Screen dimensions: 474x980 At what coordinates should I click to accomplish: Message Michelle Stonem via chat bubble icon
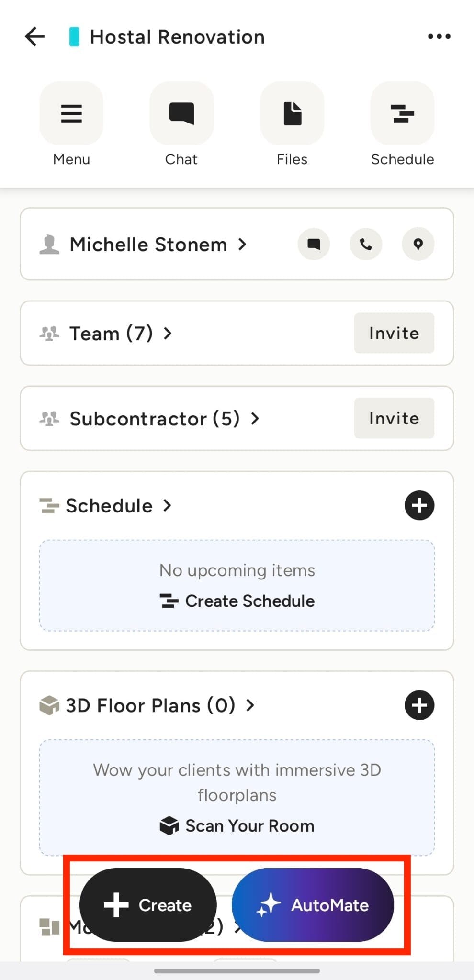click(x=314, y=244)
